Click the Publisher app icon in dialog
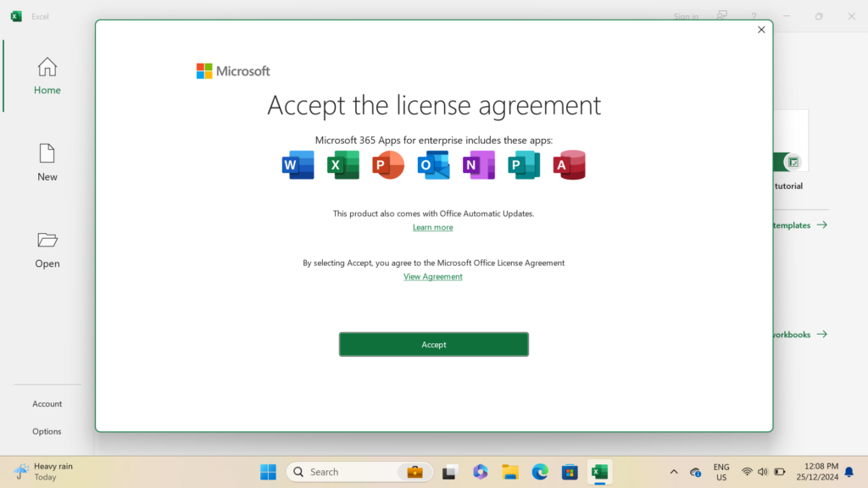 click(x=524, y=165)
